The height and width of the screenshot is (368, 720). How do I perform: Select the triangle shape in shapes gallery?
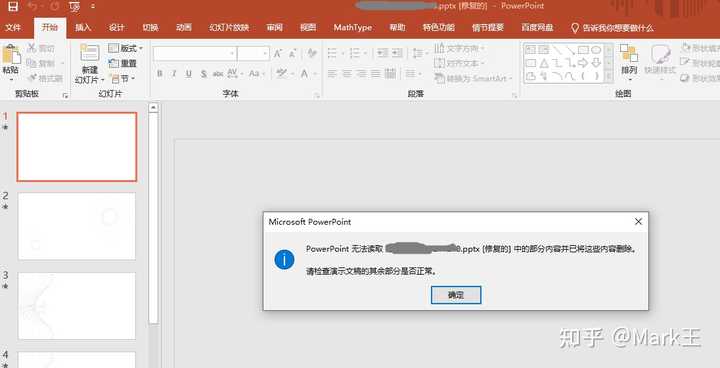[x=544, y=62]
